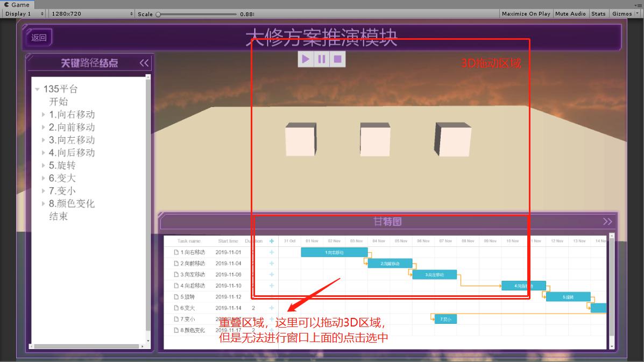
Task: Click the 10 Nov date header in Gantt
Action: coord(512,241)
